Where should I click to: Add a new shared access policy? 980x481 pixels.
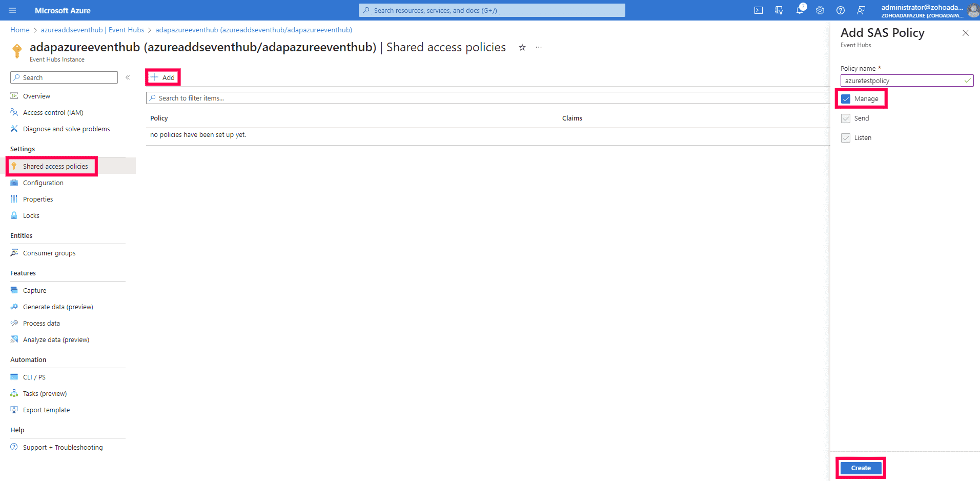pos(163,77)
